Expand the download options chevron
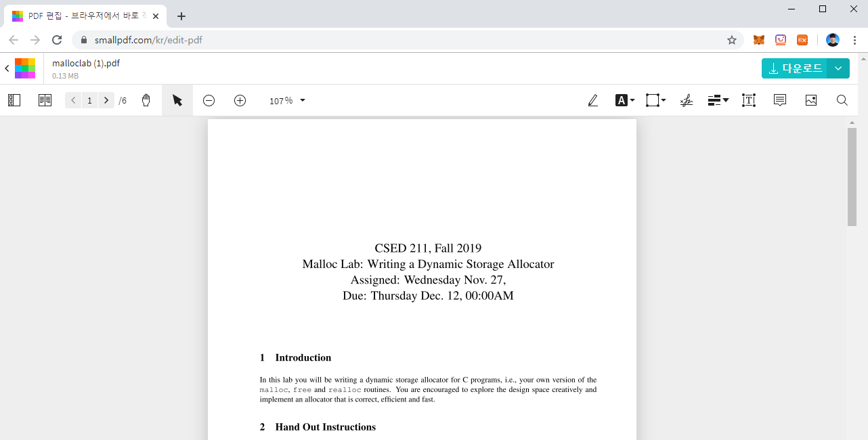 [838, 68]
